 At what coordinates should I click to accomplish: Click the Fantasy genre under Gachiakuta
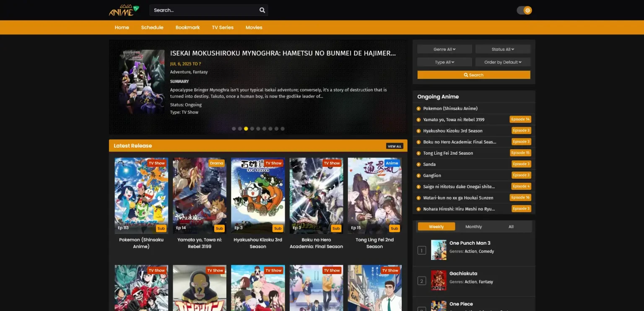pyautogui.click(x=486, y=282)
